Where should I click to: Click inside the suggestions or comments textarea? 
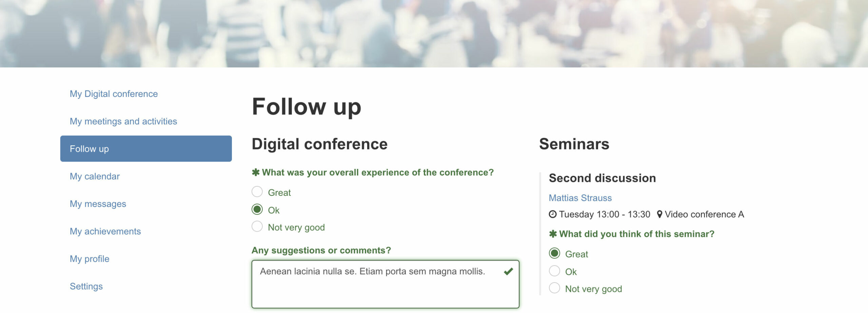[x=386, y=284]
